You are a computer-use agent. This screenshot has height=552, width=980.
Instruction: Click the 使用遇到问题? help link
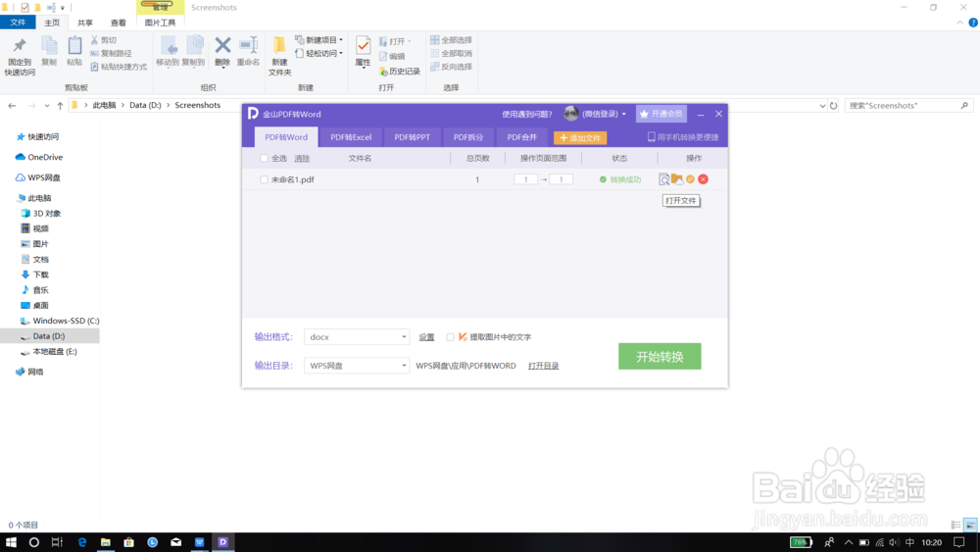coord(527,114)
